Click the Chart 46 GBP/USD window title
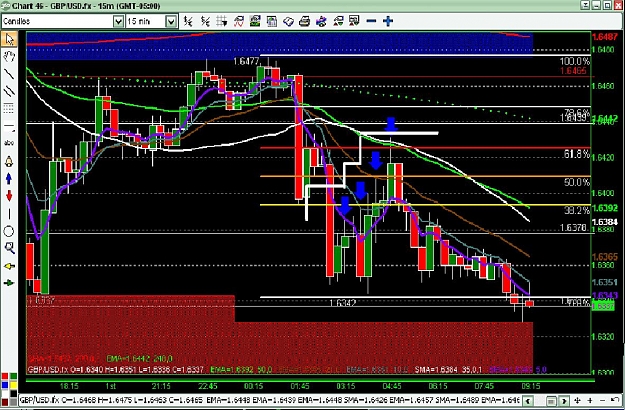The image size is (625, 410). tap(86, 6)
